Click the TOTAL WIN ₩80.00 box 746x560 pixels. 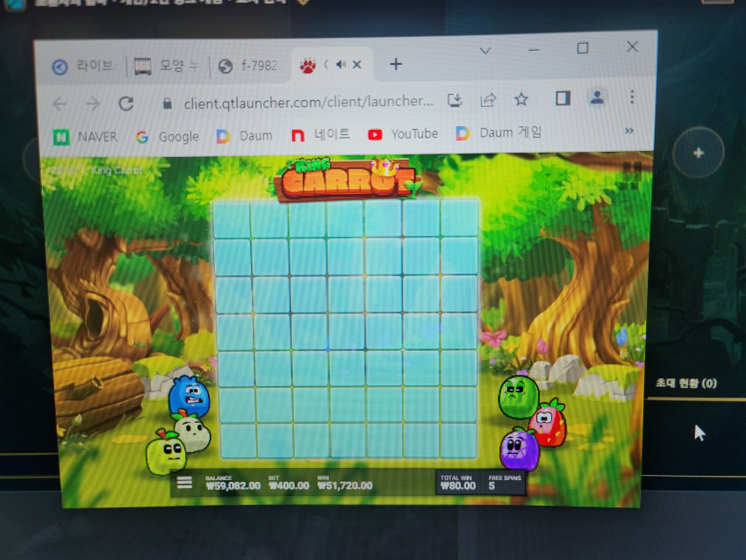[457, 483]
